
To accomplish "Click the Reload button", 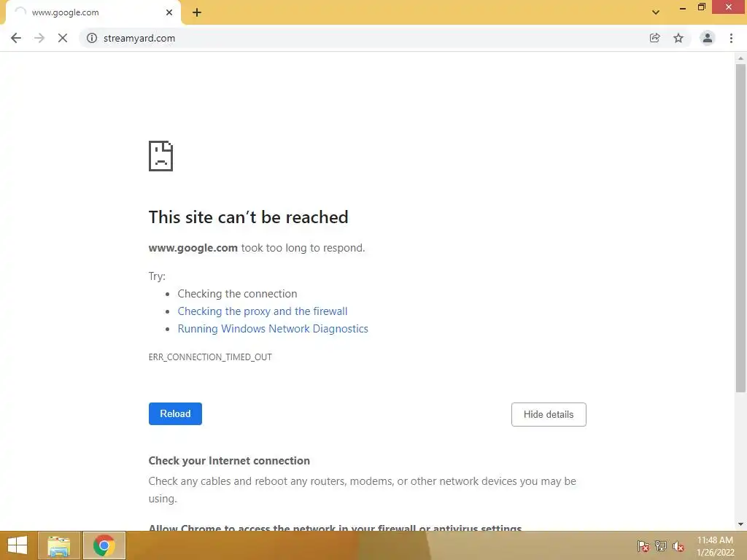I will (175, 414).
